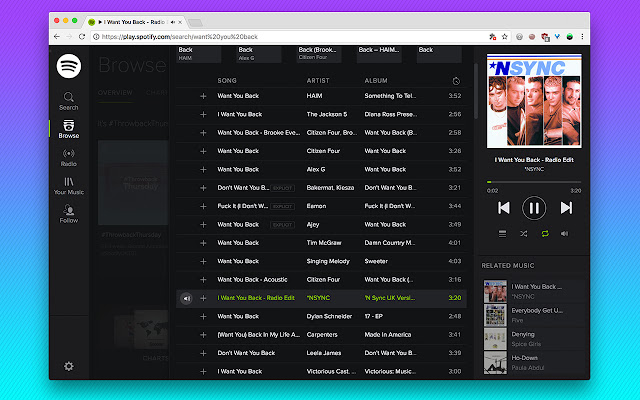
Task: Skip to previous track
Action: (504, 208)
